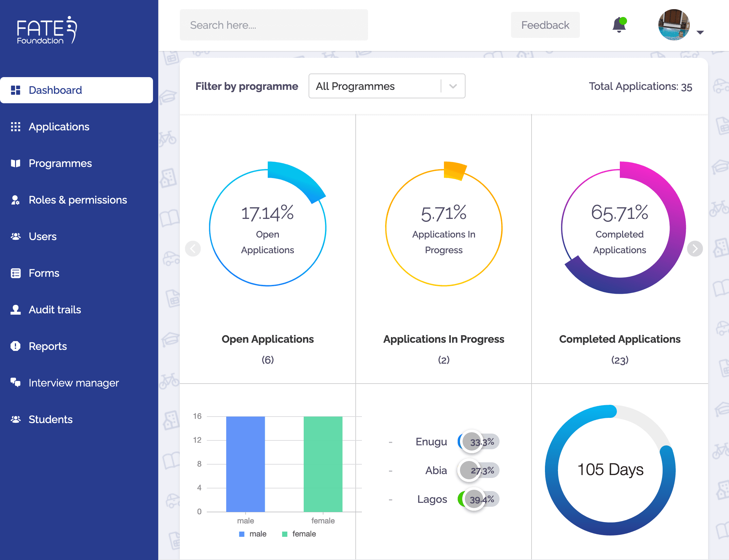Click the Lagos 39.4% slider knob
This screenshot has width=729, height=560.
(x=474, y=499)
